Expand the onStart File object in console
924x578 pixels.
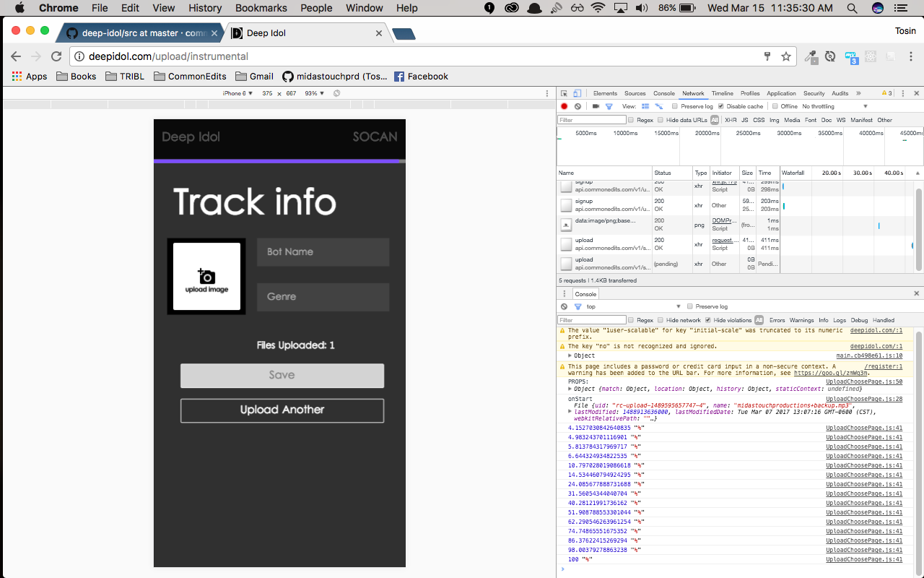click(x=570, y=412)
